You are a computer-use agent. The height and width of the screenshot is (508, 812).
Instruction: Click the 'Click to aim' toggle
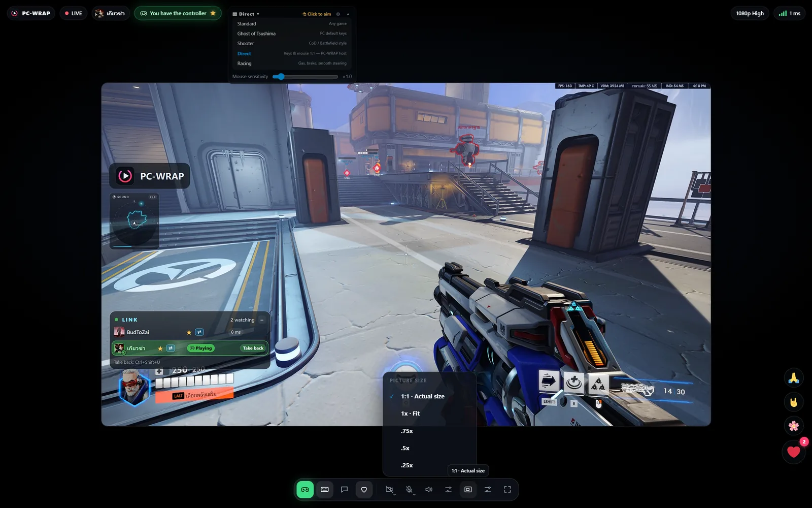[x=316, y=14]
